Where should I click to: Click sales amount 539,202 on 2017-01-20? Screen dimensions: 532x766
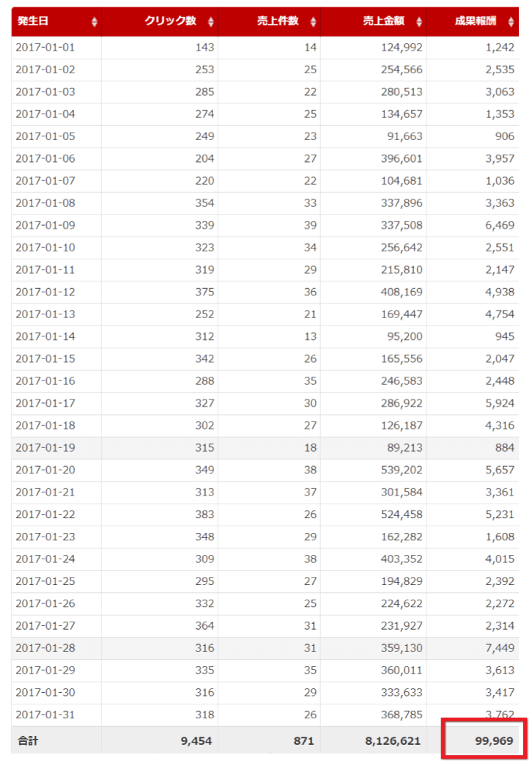pos(399,470)
